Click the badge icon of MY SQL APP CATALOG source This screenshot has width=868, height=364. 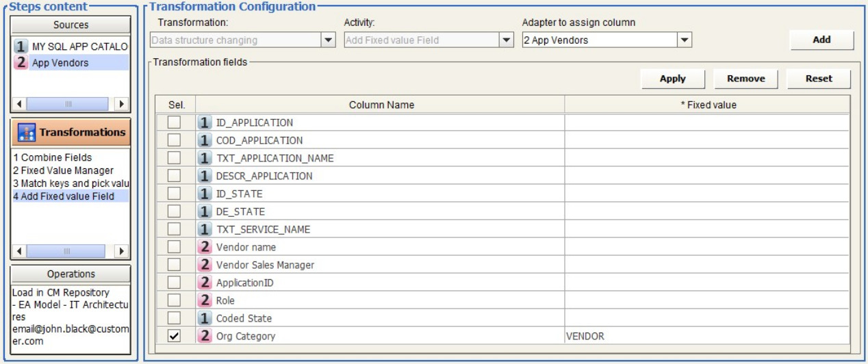(x=21, y=47)
